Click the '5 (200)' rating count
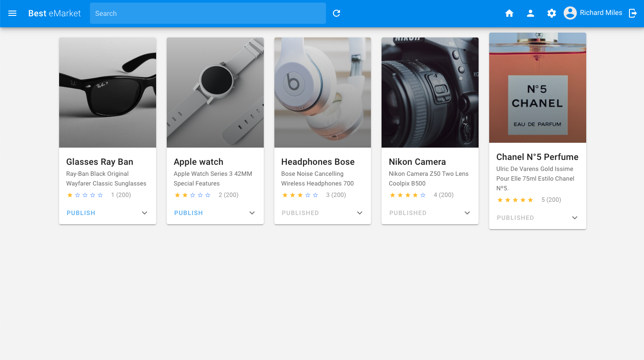The width and height of the screenshot is (644, 360). coord(551,200)
